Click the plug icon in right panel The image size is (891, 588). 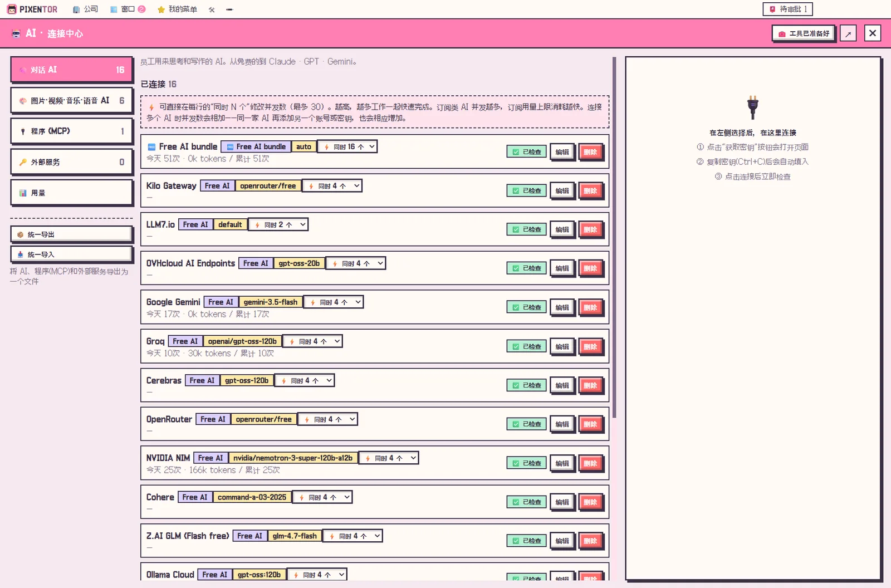(x=752, y=107)
